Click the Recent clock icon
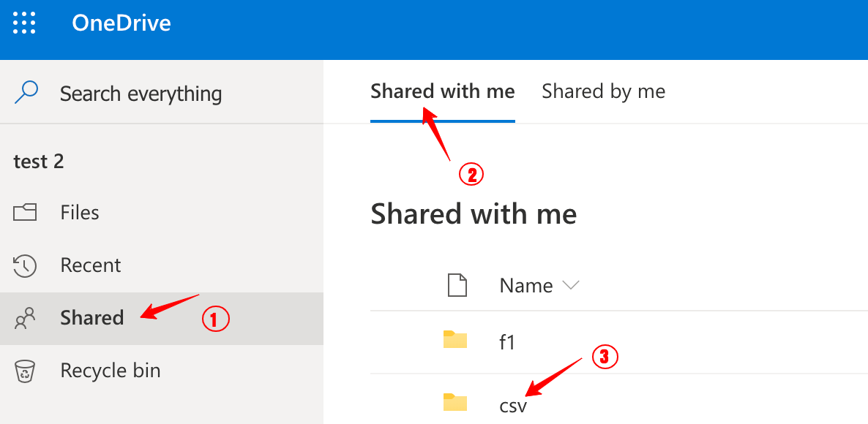 pyautogui.click(x=25, y=265)
